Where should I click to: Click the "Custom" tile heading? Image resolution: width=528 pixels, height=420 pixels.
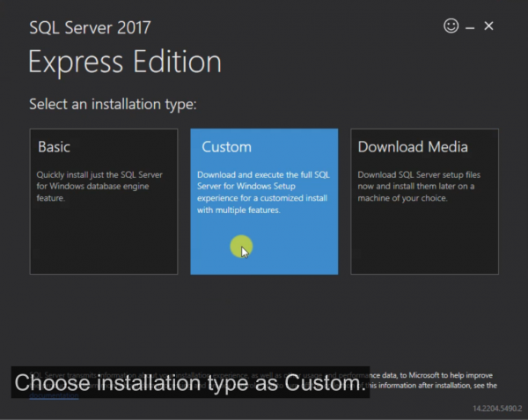[226, 147]
